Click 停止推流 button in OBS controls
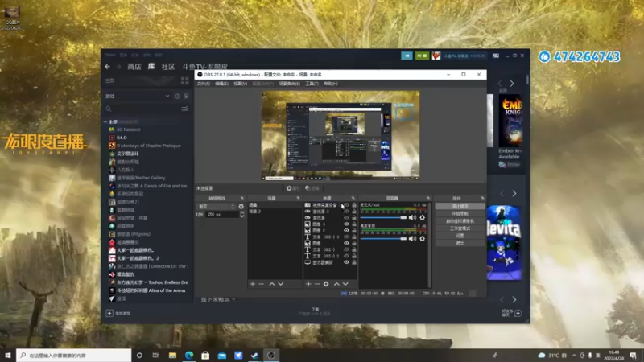644x362 pixels. pos(460,207)
